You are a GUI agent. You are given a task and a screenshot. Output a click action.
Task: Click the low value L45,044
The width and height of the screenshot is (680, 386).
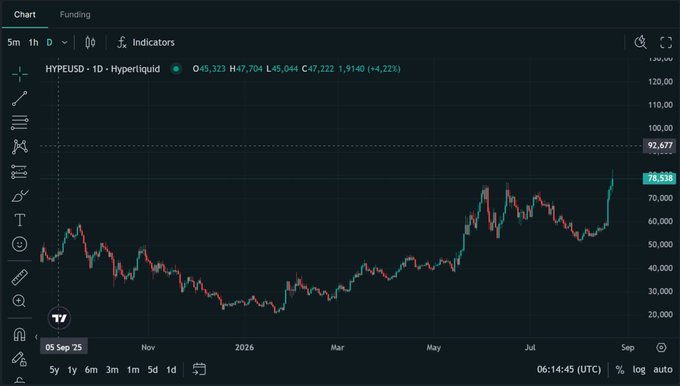pyautogui.click(x=282, y=69)
